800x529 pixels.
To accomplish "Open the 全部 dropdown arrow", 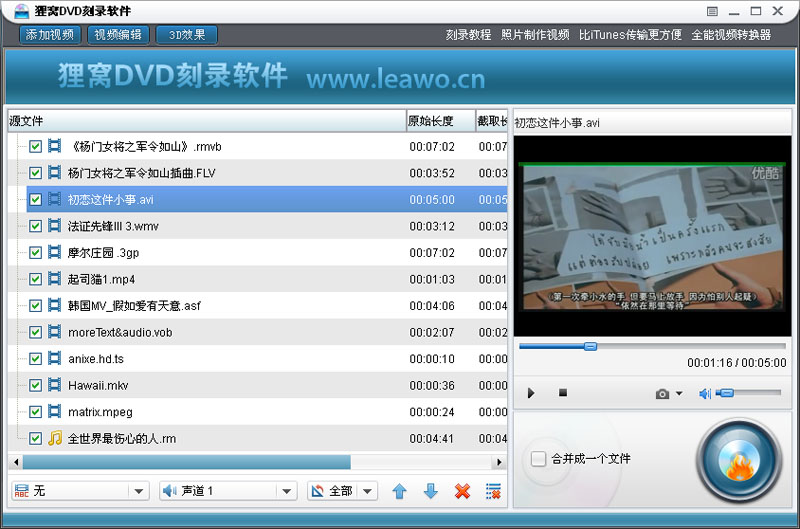I will point(367,492).
